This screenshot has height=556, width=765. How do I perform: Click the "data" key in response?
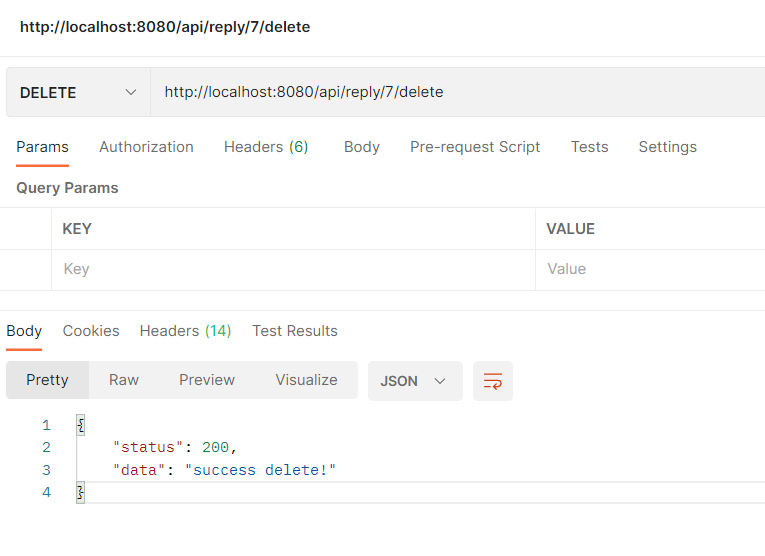pyautogui.click(x=139, y=470)
